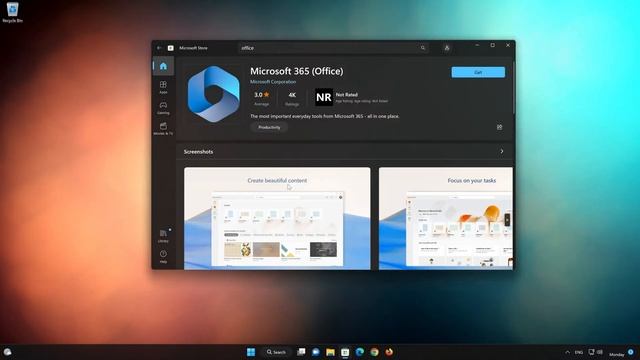The height and width of the screenshot is (360, 640).
Task: Click the 'Not Rated' age rating text
Action: (x=347, y=95)
